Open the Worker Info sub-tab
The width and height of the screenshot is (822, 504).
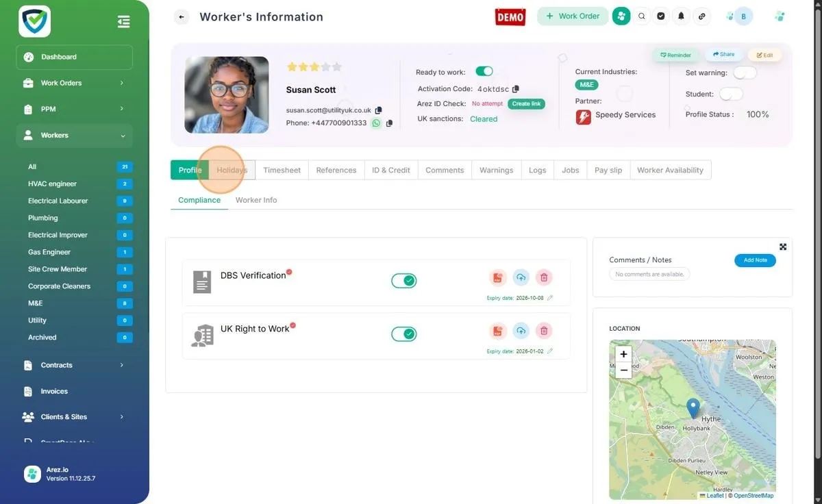tap(256, 200)
